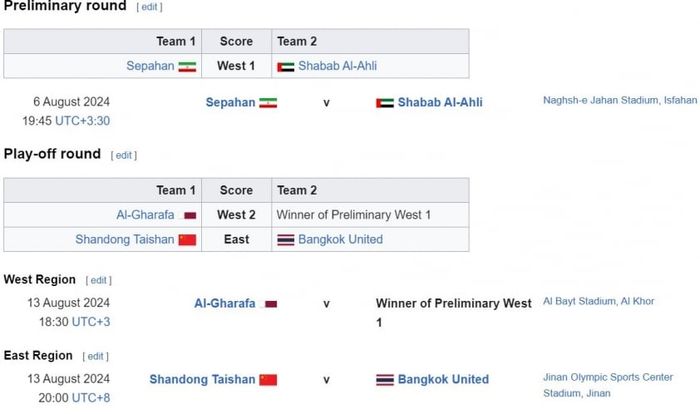This screenshot has height=414, width=700.
Task: Open the Naghsh-e Jahan Stadium, Isfahan link
Action: click(620, 100)
